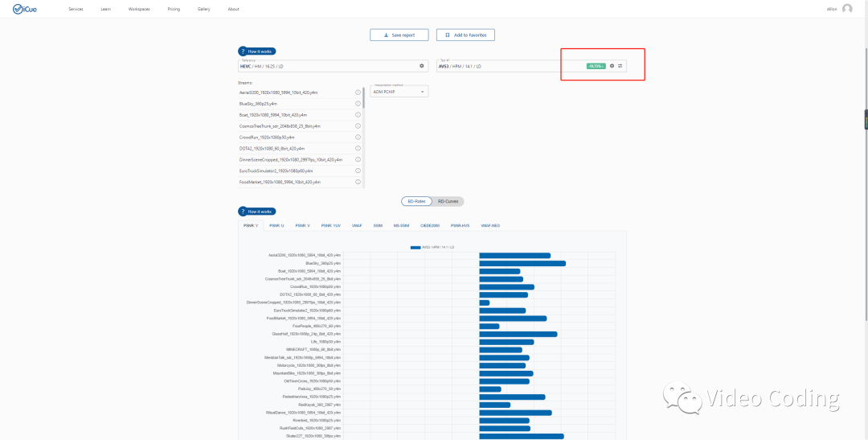Show info for AerialS200 stream

[358, 93]
